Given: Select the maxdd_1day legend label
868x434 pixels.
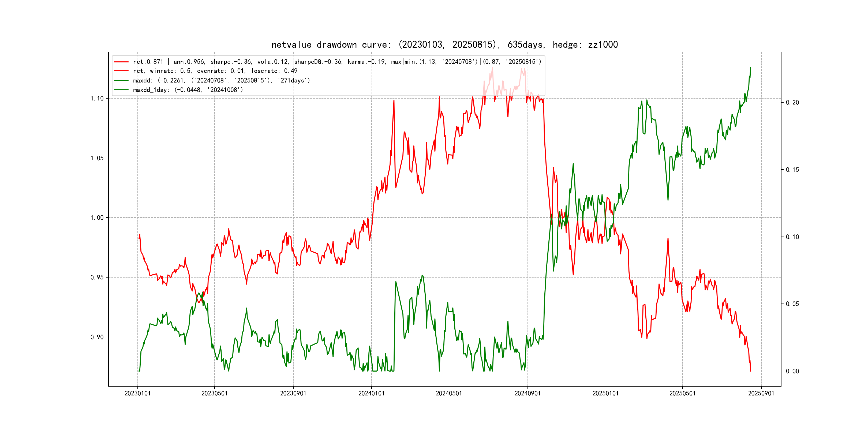Looking at the screenshot, I should coord(188,90).
